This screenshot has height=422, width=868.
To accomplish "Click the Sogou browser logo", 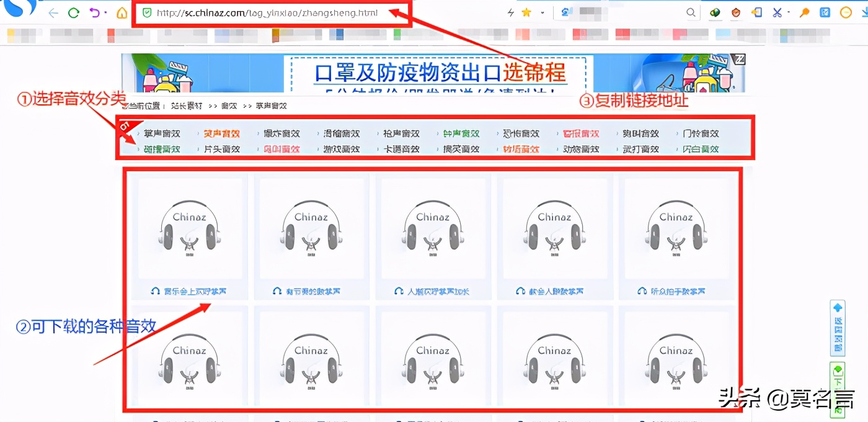I will tap(19, 9).
